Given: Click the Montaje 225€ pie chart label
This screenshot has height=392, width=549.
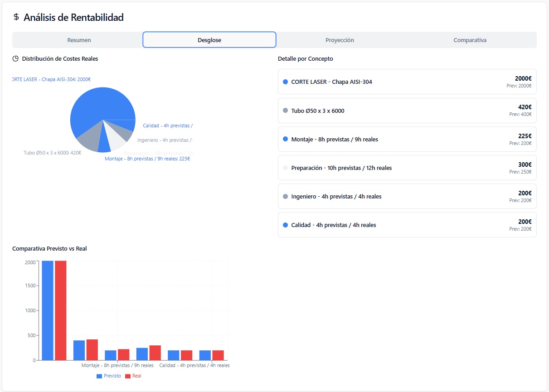Looking at the screenshot, I should 147,159.
